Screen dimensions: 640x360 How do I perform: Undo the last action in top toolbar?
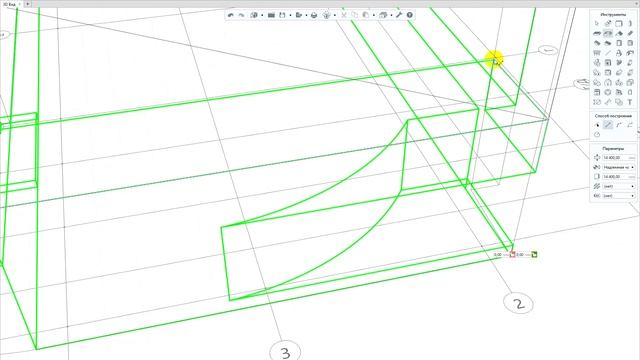(231, 15)
